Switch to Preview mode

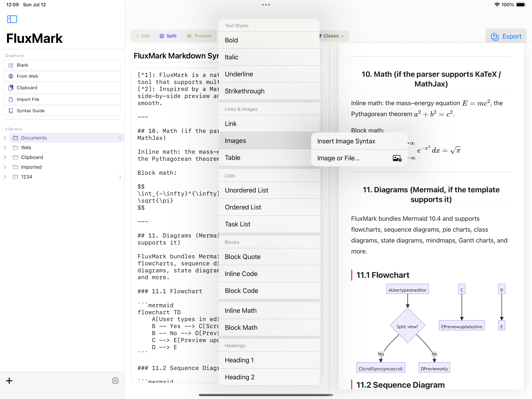pos(199,36)
